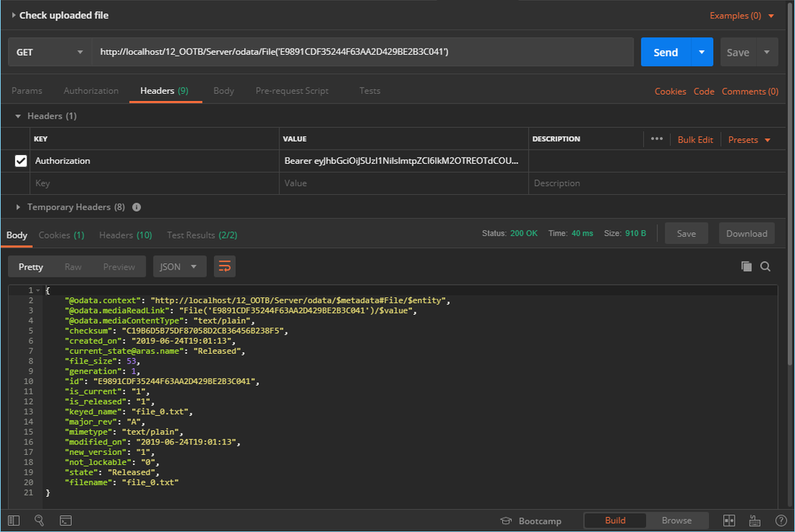This screenshot has height=532, width=795.
Task: Open the headers column options ellipsis
Action: point(657,139)
